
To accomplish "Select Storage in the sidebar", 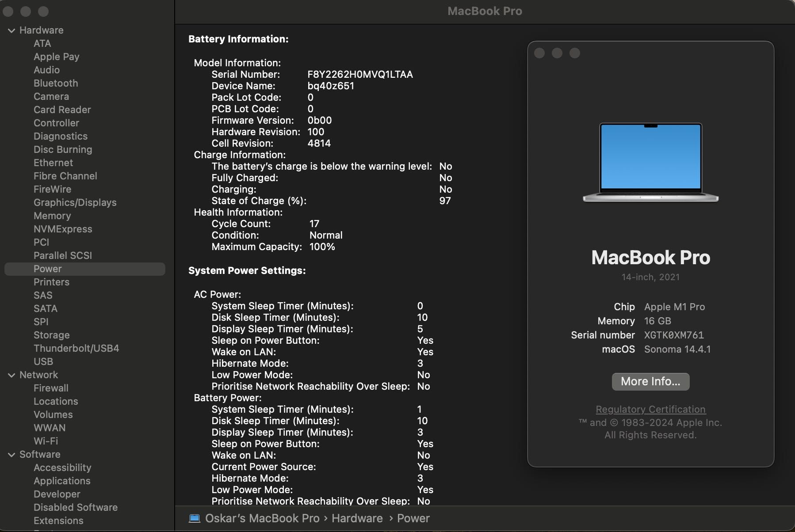I will coord(52,335).
